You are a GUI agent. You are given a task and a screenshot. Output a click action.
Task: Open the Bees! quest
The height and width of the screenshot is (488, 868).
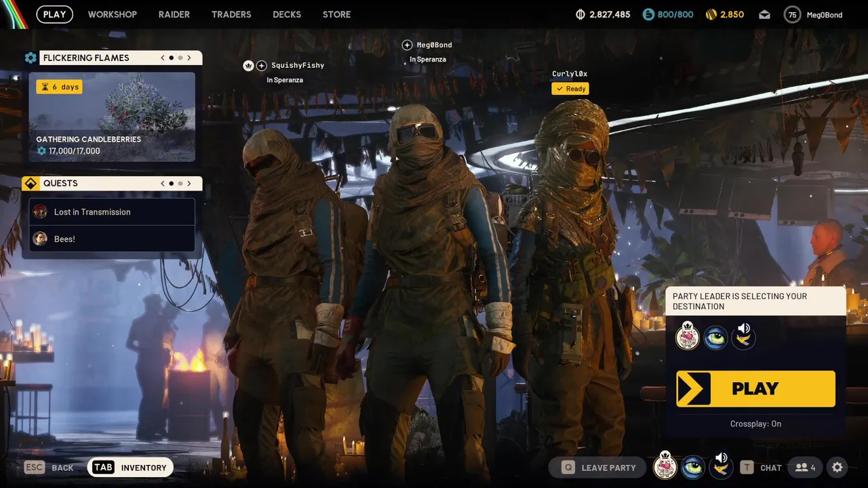tap(112, 239)
